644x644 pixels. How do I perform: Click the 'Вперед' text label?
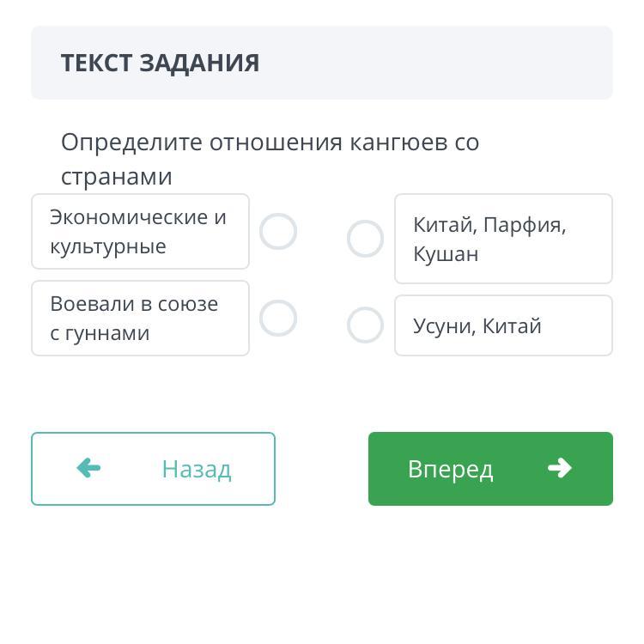pyautogui.click(x=450, y=469)
